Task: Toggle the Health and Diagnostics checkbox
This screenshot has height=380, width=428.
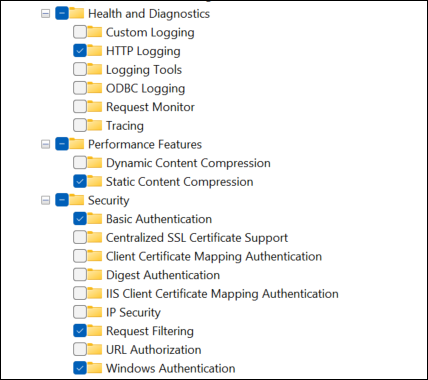Action: [62, 14]
